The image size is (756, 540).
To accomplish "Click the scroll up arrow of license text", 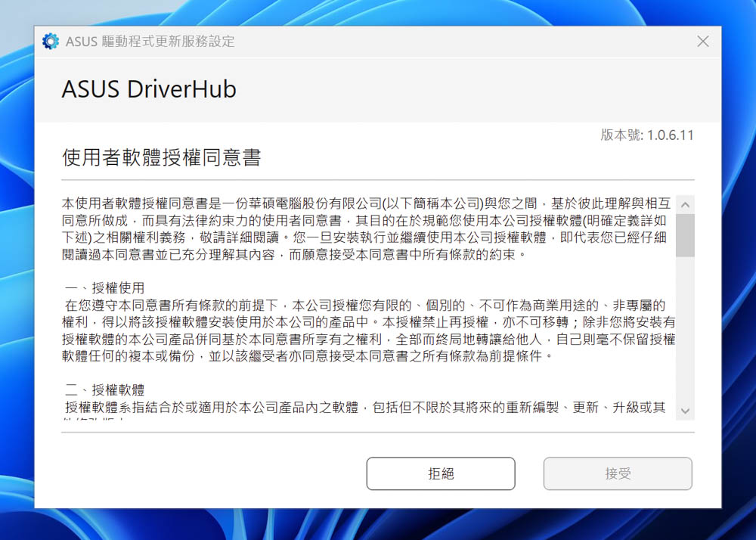I will coord(685,205).
